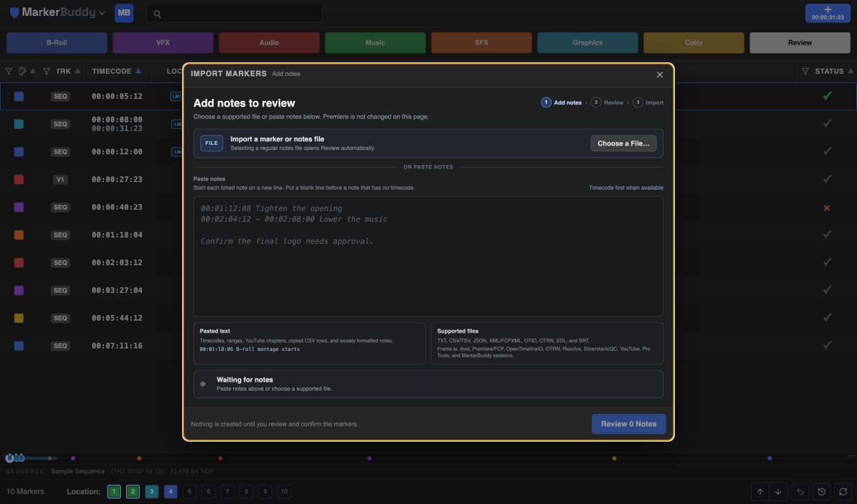This screenshot has width=857, height=504.
Task: Click the refresh sync icon
Action: tap(843, 491)
